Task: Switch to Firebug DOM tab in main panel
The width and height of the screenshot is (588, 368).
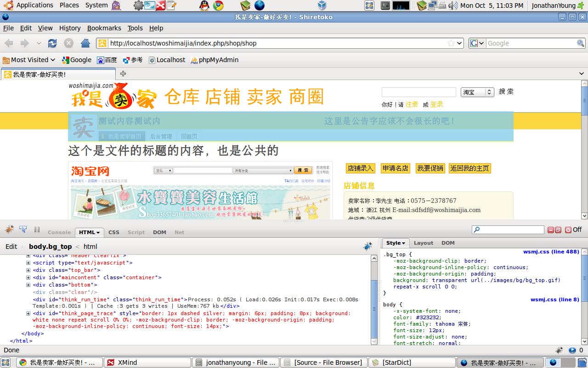Action: (x=159, y=232)
